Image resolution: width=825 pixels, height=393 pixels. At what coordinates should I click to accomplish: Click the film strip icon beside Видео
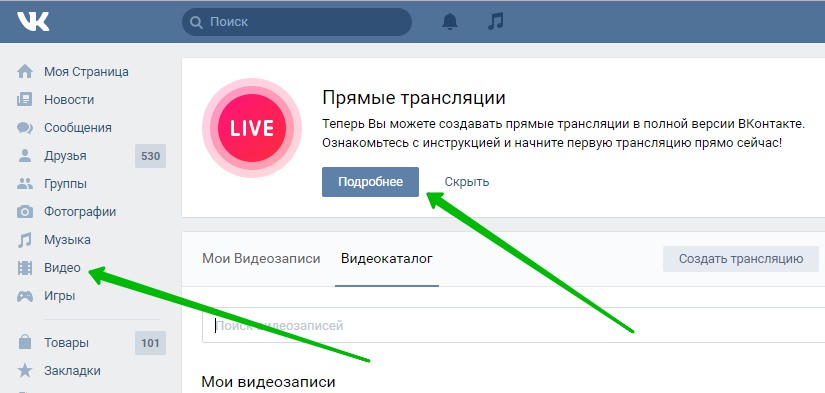tap(25, 268)
